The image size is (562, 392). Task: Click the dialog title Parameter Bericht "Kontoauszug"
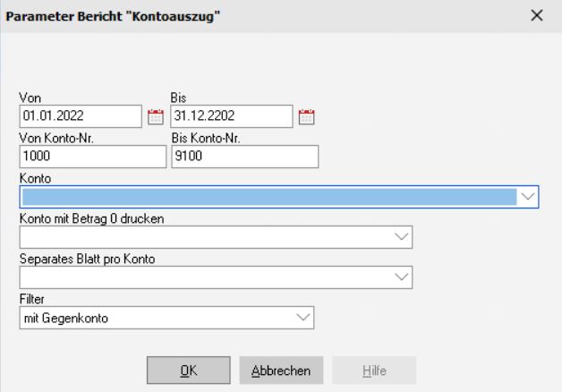tap(115, 16)
